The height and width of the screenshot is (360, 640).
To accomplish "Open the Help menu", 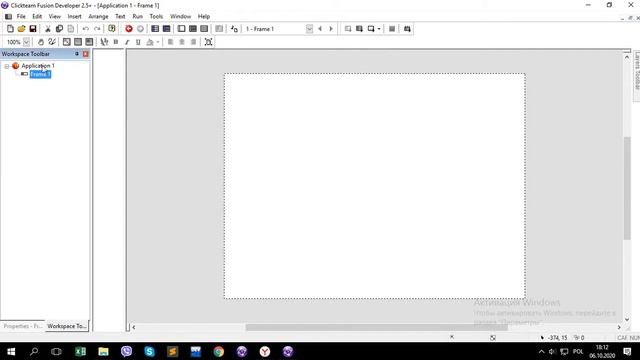I will coord(204,16).
